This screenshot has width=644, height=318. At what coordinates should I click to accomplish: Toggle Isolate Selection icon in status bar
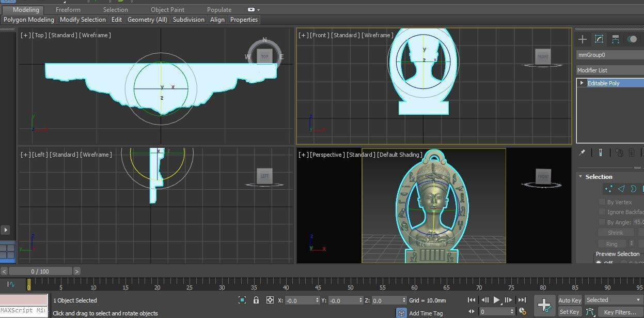pyautogui.click(x=242, y=300)
